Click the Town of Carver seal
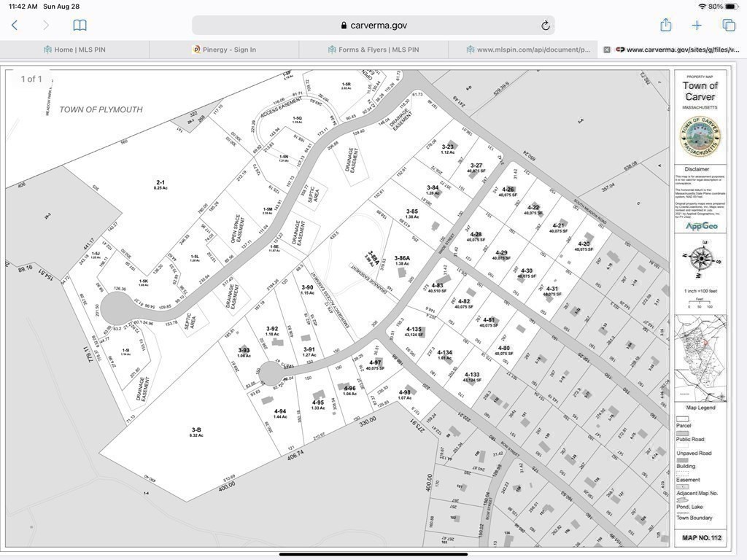Image resolution: width=747 pixels, height=560 pixels. point(700,136)
